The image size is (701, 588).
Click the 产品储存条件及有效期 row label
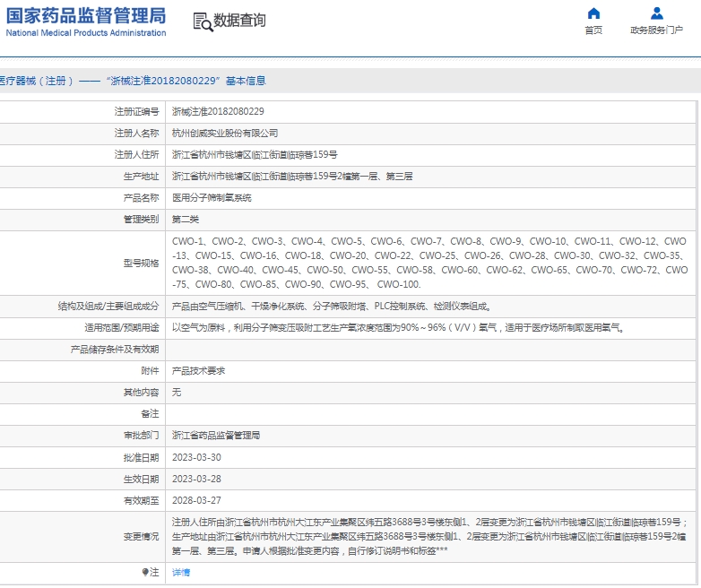[x=115, y=350]
